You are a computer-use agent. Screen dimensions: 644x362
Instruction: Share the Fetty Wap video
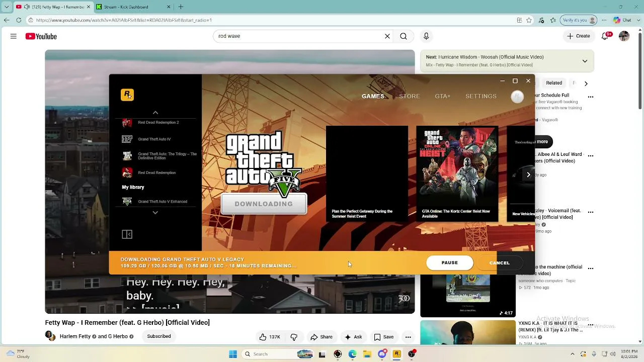321,337
